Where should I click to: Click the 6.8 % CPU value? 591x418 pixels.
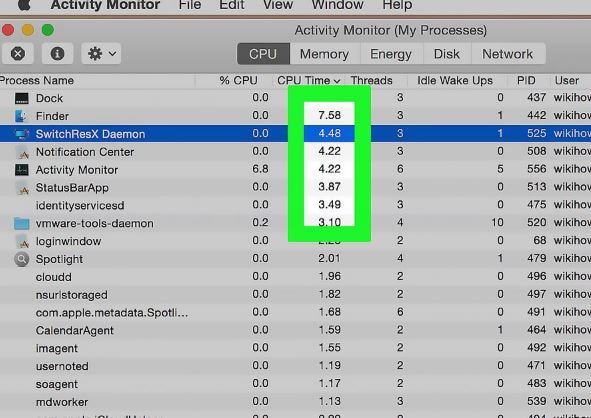260,169
